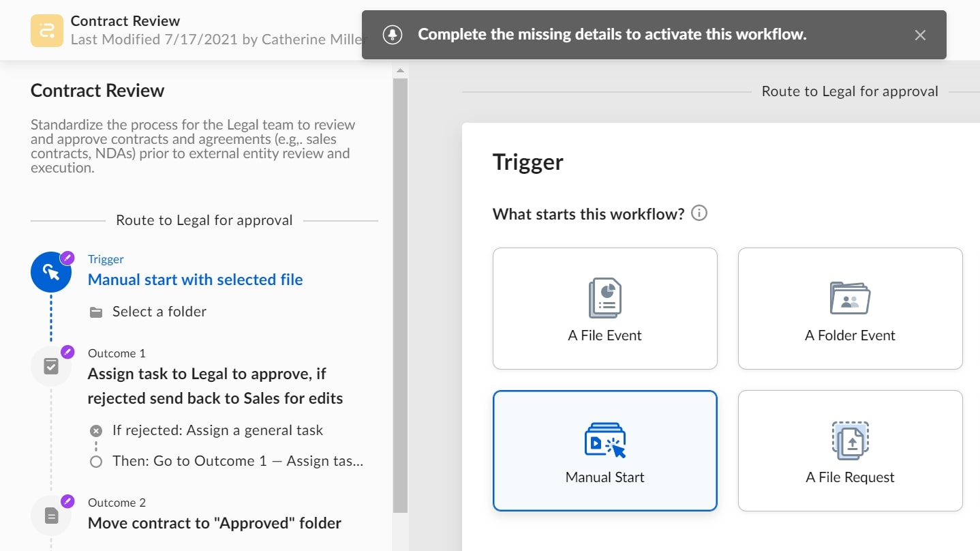The height and width of the screenshot is (551, 980).
Task: Click the Outcome 1 task checklist icon
Action: tap(51, 366)
